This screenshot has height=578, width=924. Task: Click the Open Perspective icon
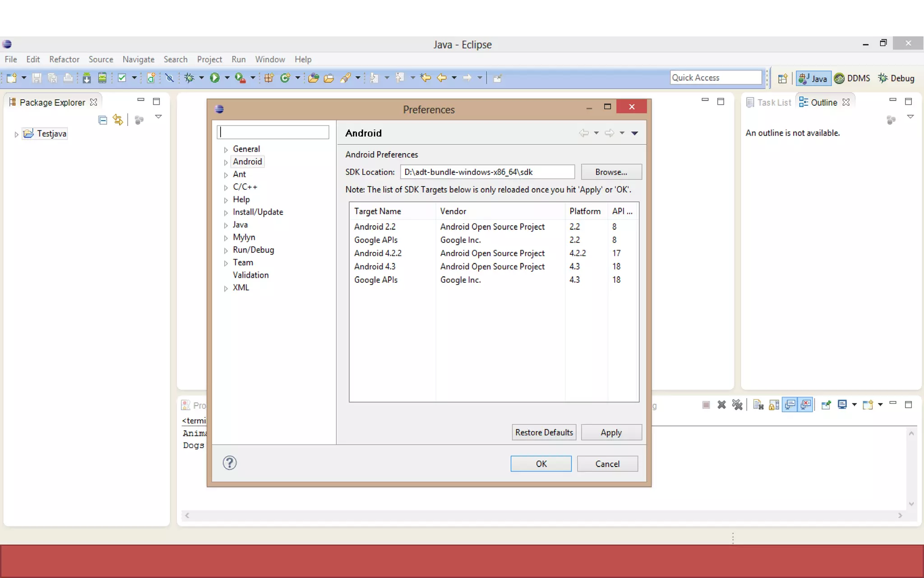click(783, 78)
